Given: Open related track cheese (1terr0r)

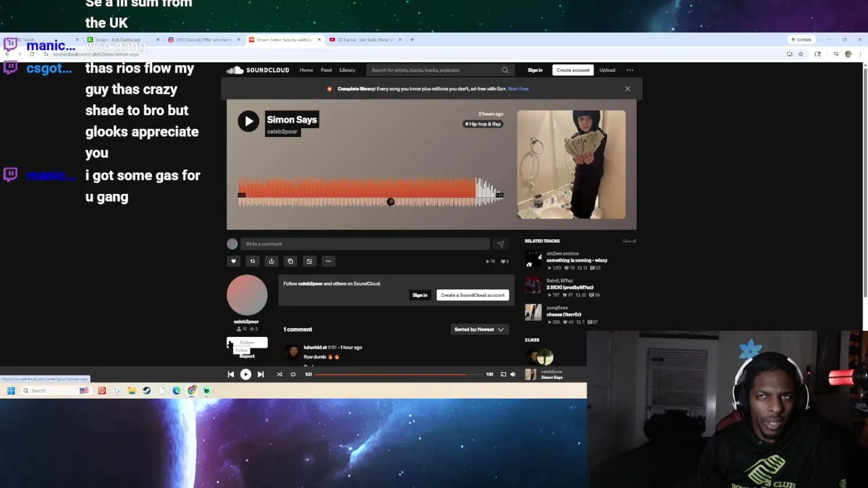Looking at the screenshot, I should pyautogui.click(x=564, y=314).
